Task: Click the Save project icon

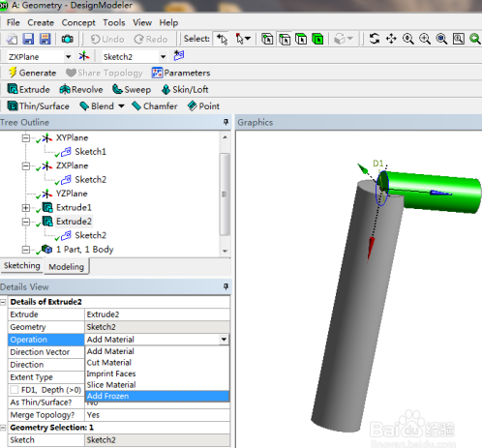Action: [28, 39]
